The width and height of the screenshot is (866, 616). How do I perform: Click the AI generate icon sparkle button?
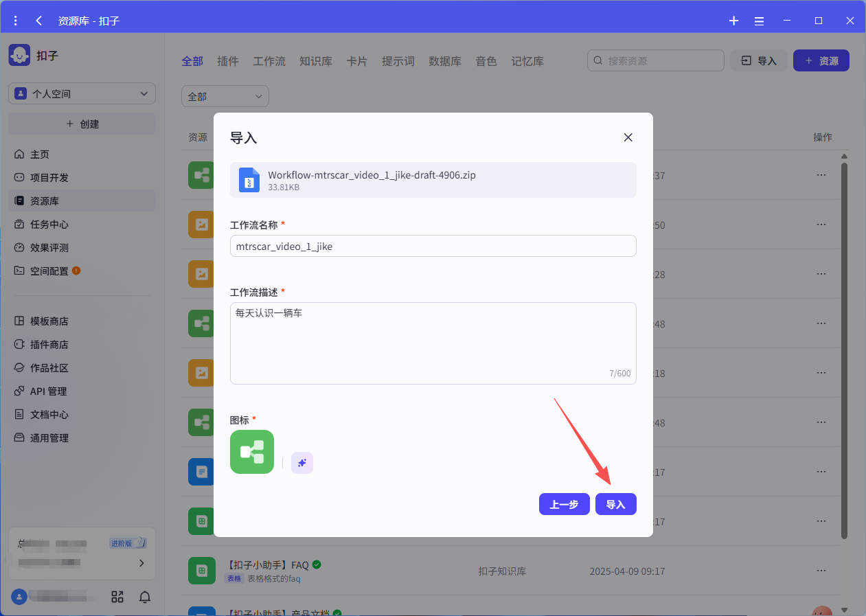302,463
